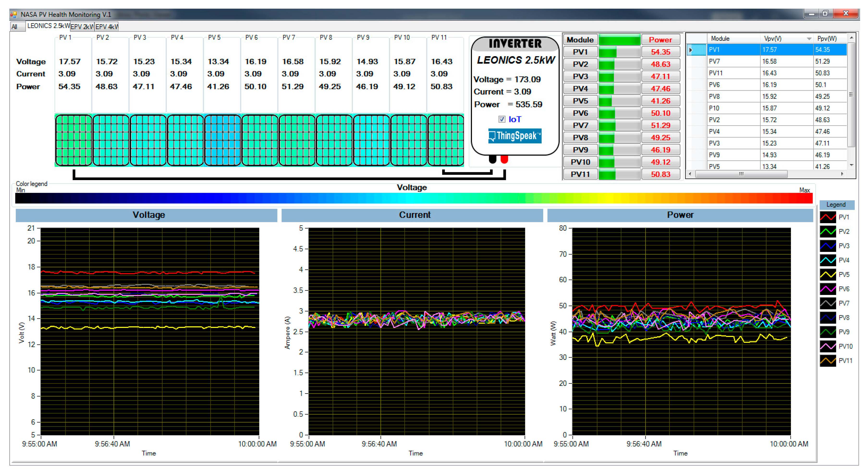
Task: Click the PV 1 solar panel graphic
Action: [x=73, y=140]
